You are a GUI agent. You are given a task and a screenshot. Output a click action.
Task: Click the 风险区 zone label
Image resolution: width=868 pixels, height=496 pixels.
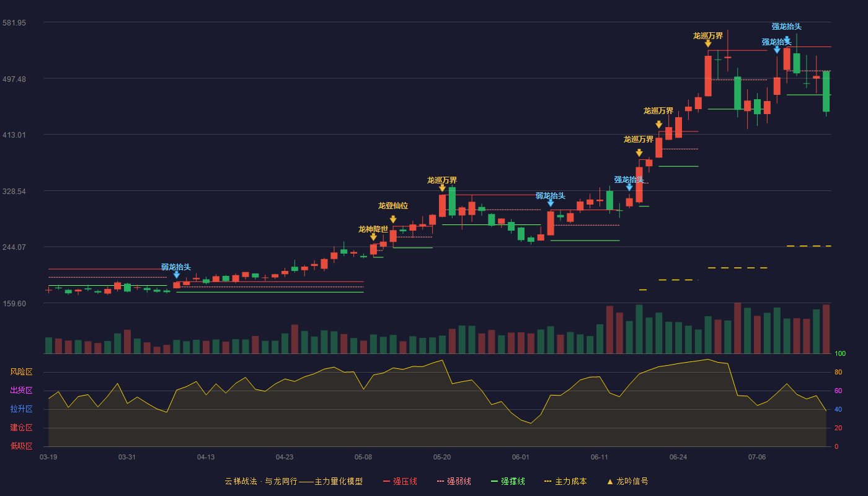(x=22, y=372)
